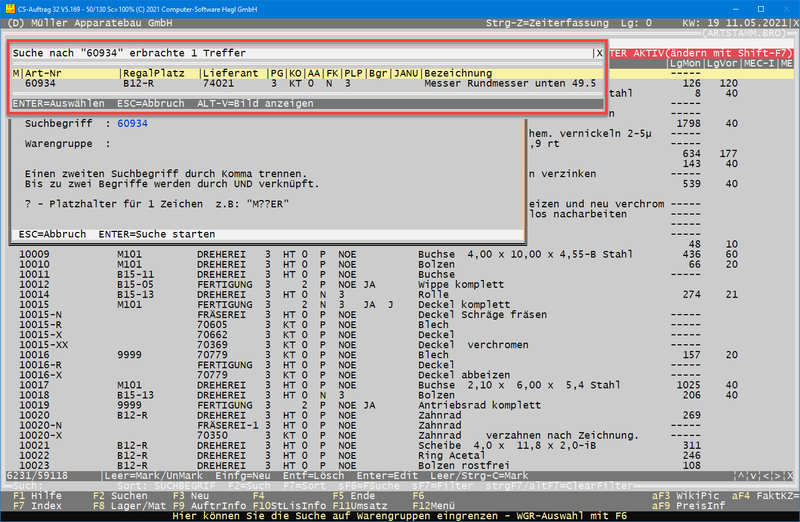800x522 pixels.
Task: Click F5 Ende to exit
Action: (353, 495)
